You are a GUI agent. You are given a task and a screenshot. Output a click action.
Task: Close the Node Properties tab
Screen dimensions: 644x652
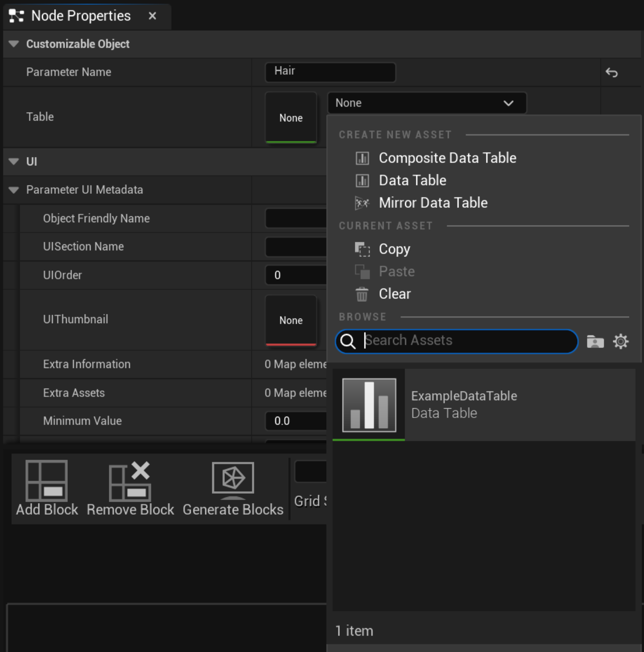pyautogui.click(x=152, y=16)
